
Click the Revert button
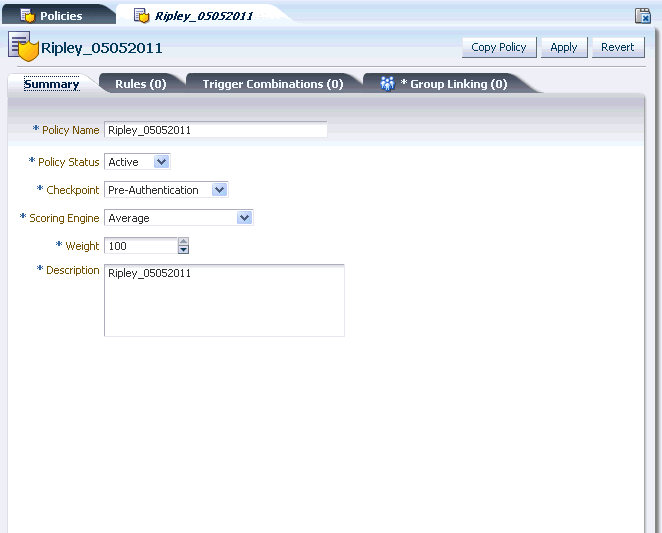tap(618, 47)
